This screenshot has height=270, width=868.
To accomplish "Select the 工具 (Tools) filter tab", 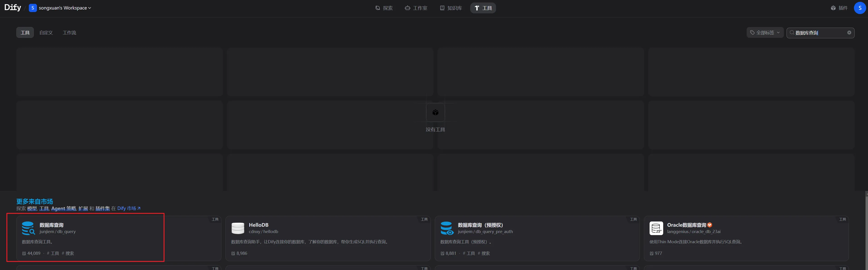I will [25, 33].
